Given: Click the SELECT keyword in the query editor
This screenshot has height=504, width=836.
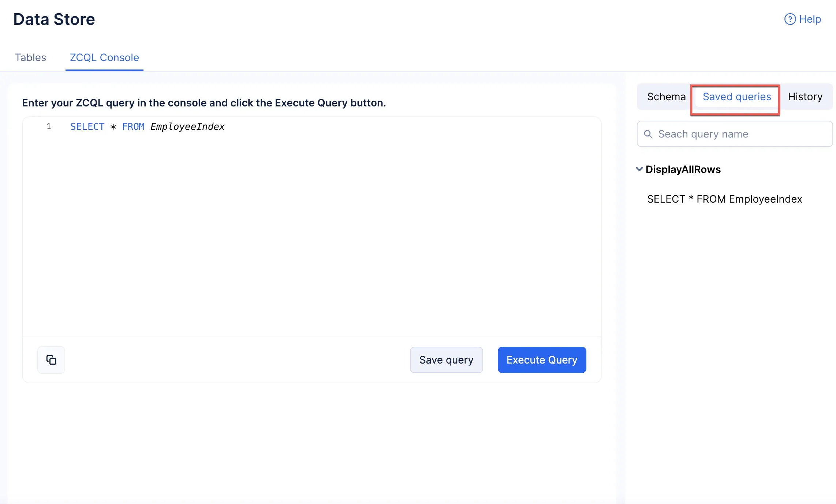Looking at the screenshot, I should tap(87, 127).
